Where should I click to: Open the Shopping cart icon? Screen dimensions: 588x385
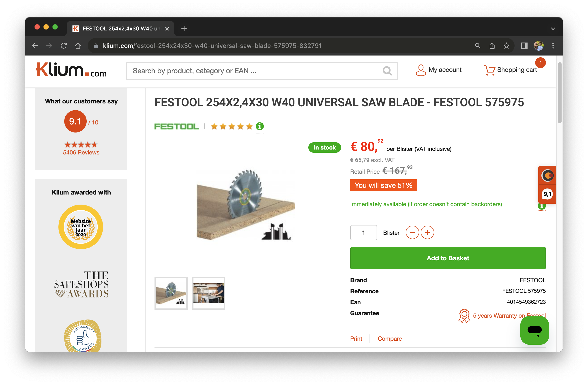pos(490,70)
